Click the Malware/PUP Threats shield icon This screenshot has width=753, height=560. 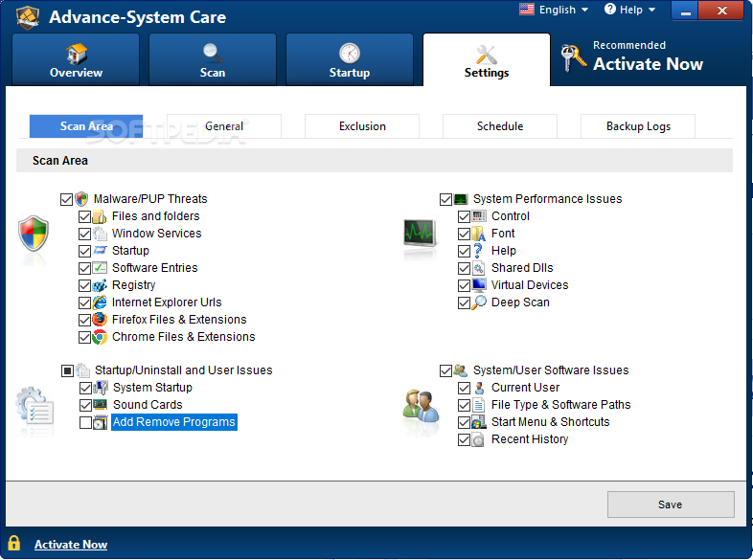81,199
